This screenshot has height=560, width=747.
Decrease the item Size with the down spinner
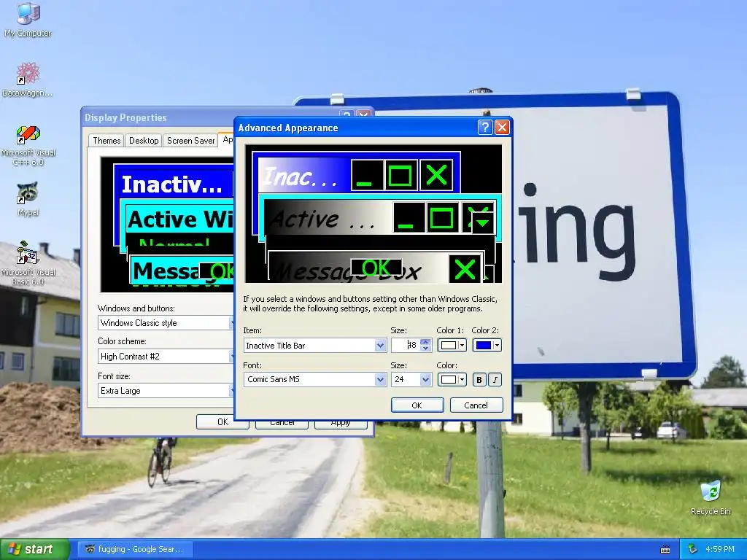point(425,349)
